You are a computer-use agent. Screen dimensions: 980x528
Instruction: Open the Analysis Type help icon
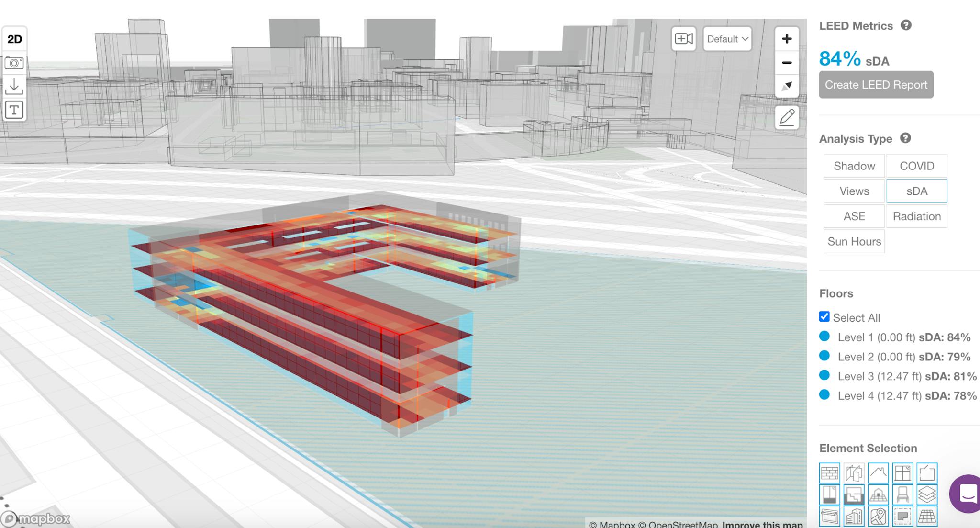905,139
